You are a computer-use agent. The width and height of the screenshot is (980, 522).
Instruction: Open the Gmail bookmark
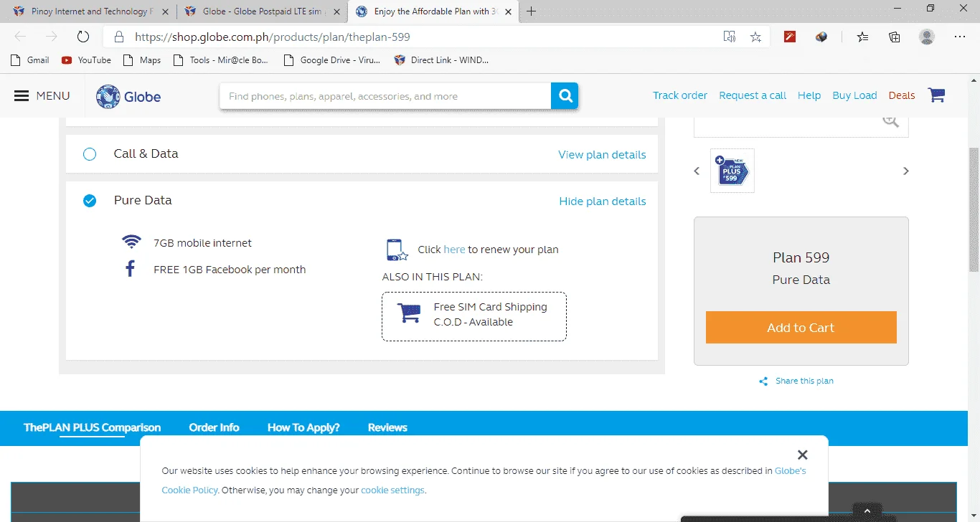click(30, 60)
